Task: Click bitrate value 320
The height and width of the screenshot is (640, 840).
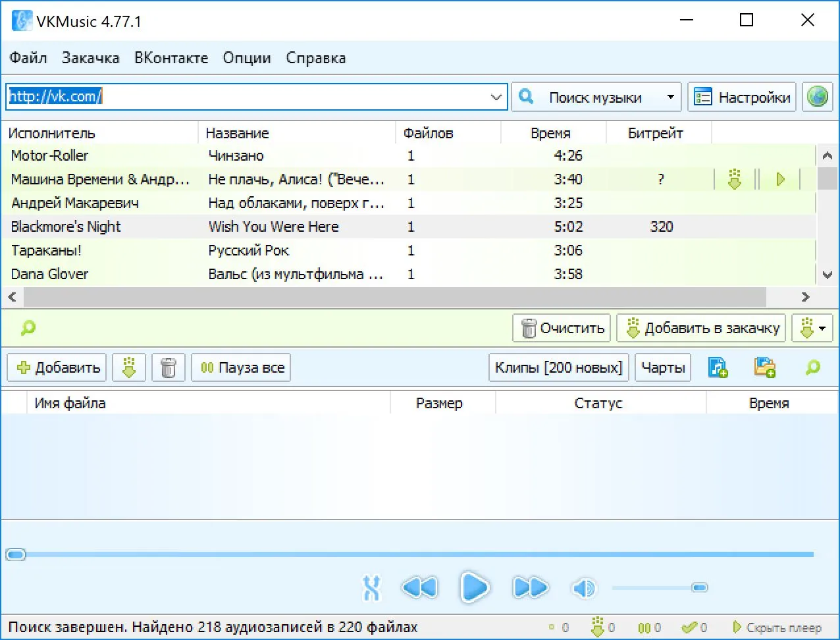Action: point(662,227)
